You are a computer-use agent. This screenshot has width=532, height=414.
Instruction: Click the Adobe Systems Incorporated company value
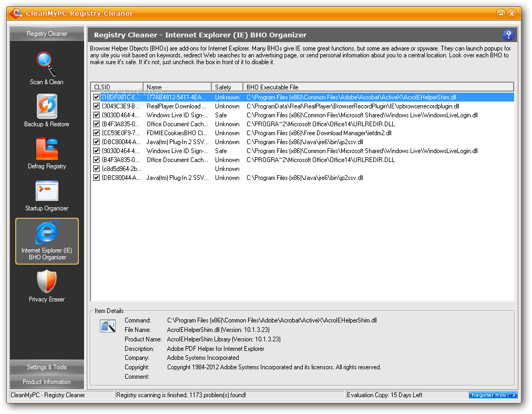pyautogui.click(x=203, y=358)
